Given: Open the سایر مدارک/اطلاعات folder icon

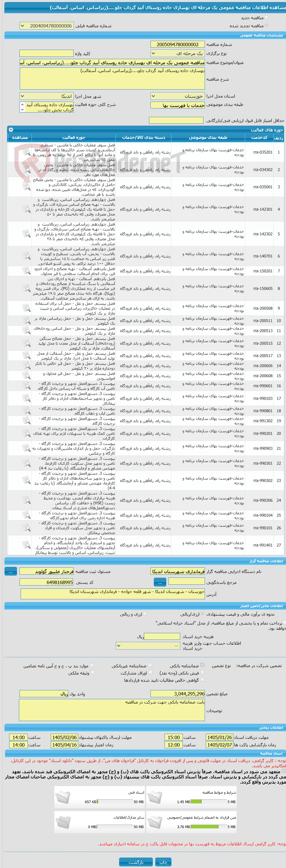Looking at the screenshot, I should click(62, 823).
